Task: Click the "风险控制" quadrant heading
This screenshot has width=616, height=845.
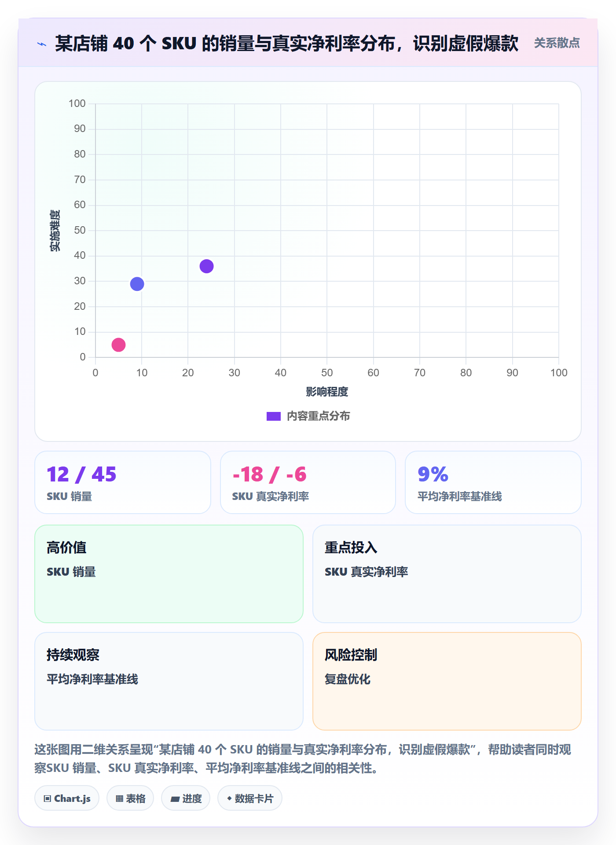Action: [x=351, y=655]
